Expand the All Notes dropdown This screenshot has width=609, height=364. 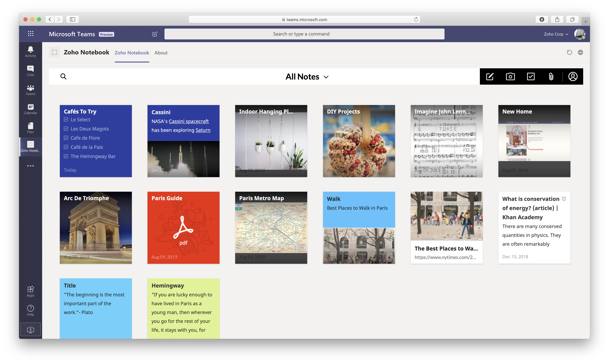click(307, 77)
